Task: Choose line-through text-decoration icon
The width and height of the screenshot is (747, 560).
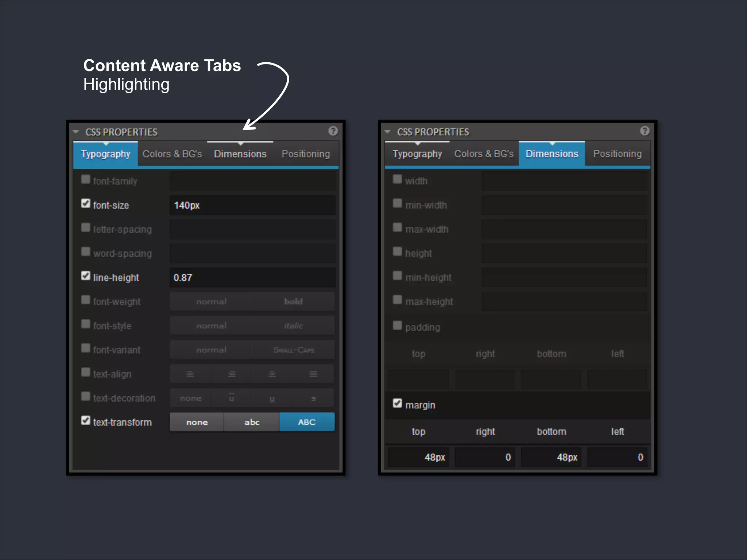Action: (x=313, y=398)
